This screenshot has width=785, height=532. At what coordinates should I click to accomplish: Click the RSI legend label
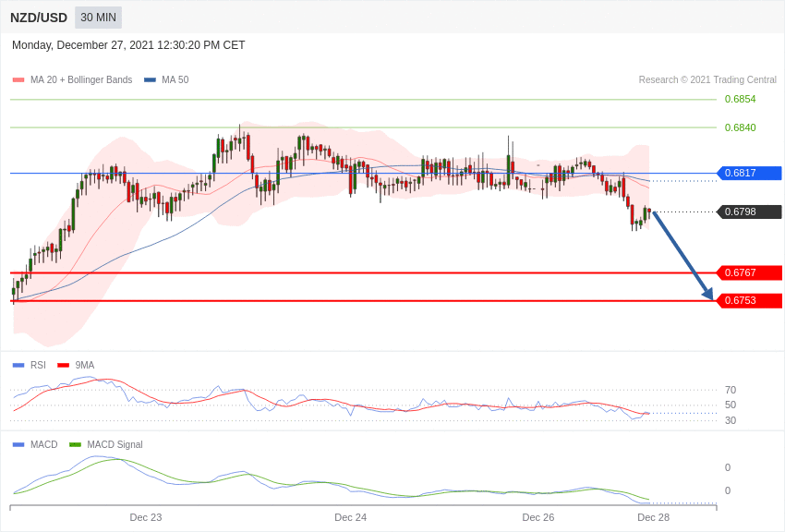pos(38,366)
